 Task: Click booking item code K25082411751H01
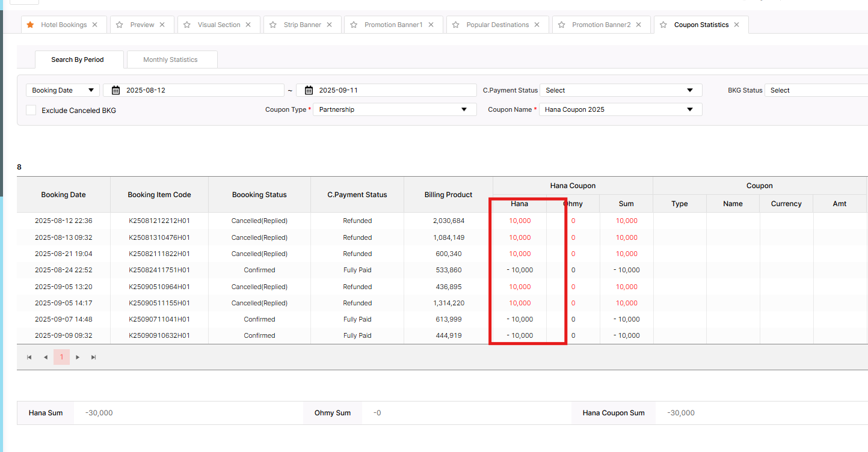(x=159, y=270)
